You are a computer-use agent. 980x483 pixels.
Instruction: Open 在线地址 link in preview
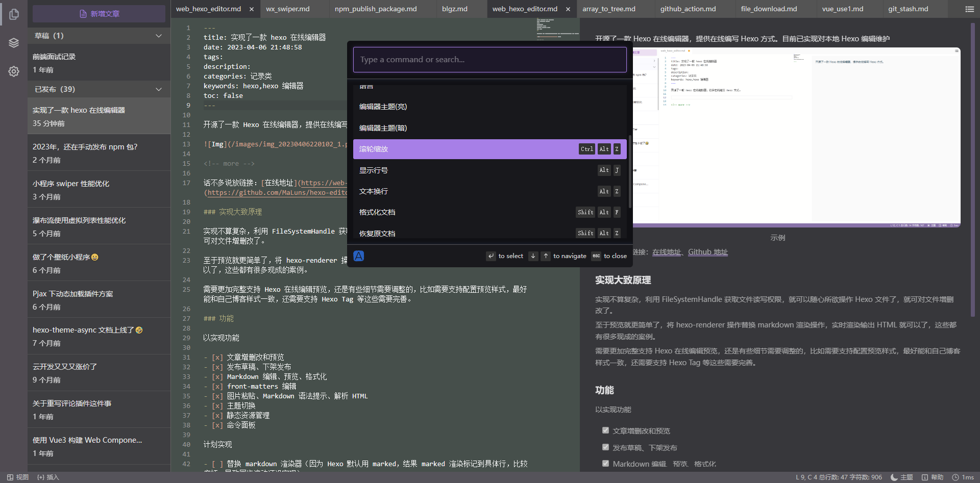tap(667, 252)
